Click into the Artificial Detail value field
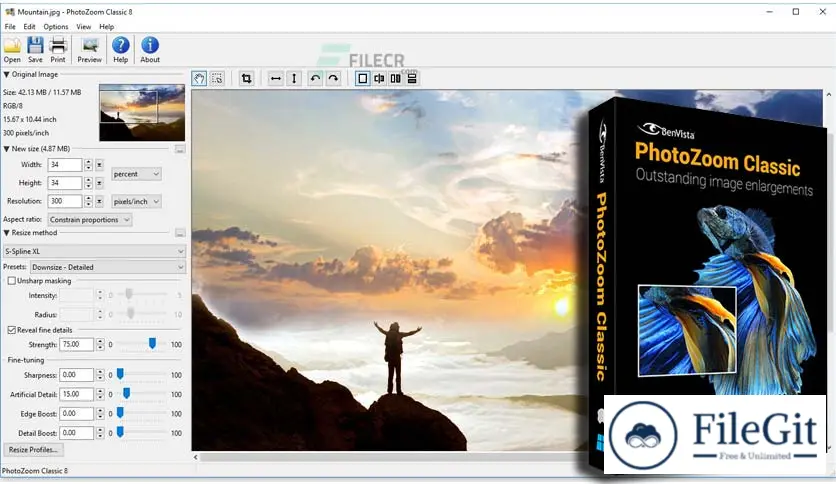This screenshot has width=836, height=484. [77, 394]
